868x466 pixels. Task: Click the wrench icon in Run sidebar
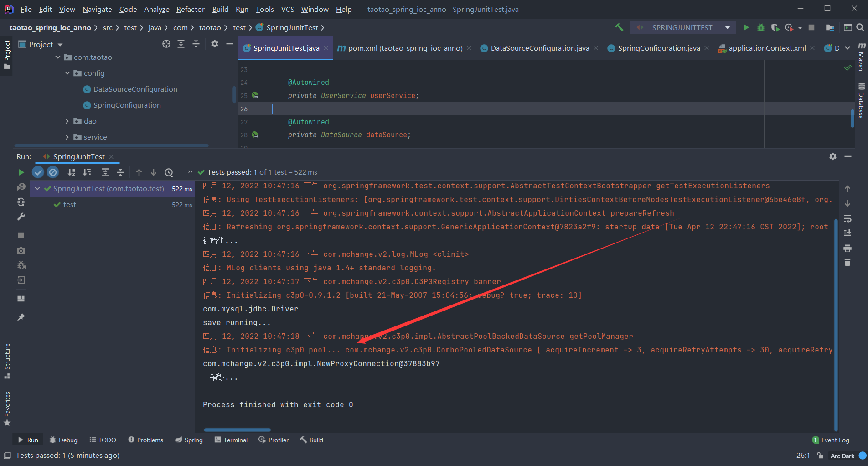click(x=21, y=217)
